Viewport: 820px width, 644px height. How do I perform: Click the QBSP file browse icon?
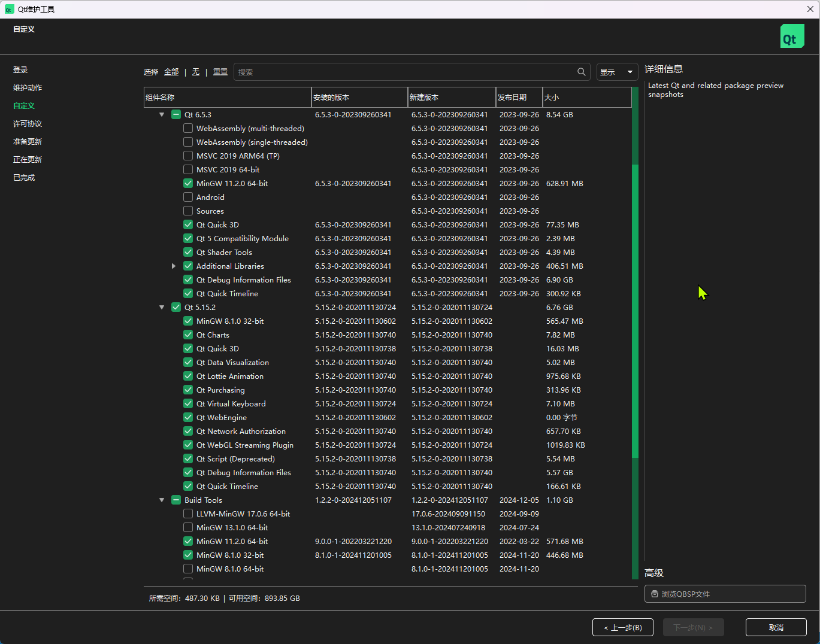655,594
